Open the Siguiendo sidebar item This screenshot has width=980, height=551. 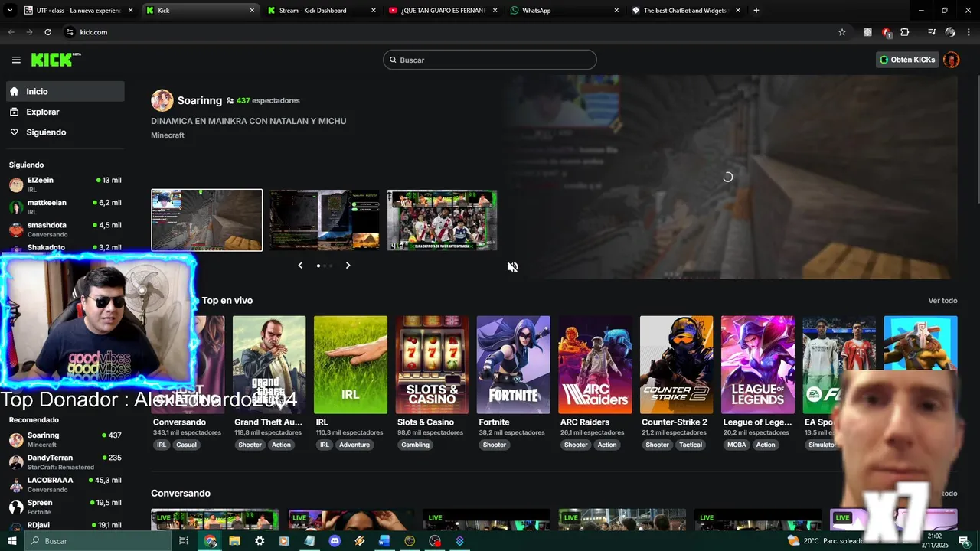(x=65, y=132)
